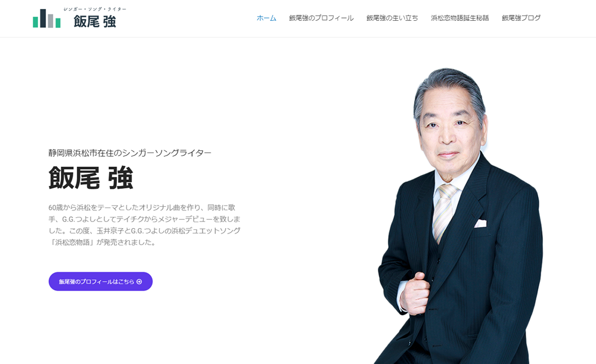Viewport: 596px width, 364px height.
Task: Click the シンガー・ソング・ライター text above the logo
Action: click(95, 8)
